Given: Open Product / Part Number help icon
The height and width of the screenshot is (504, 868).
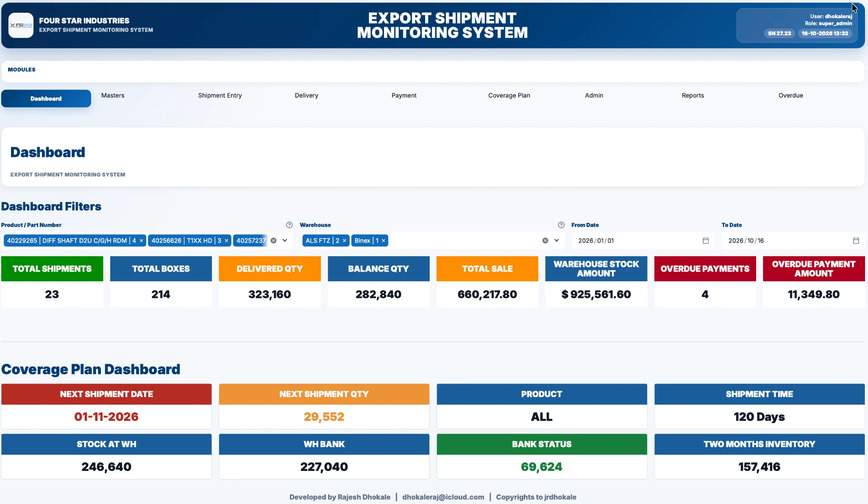Looking at the screenshot, I should [x=289, y=225].
